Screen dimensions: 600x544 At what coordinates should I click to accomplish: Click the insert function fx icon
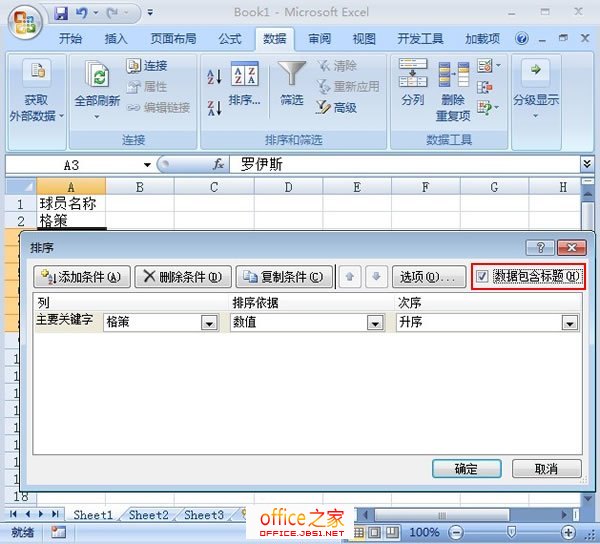[x=218, y=164]
